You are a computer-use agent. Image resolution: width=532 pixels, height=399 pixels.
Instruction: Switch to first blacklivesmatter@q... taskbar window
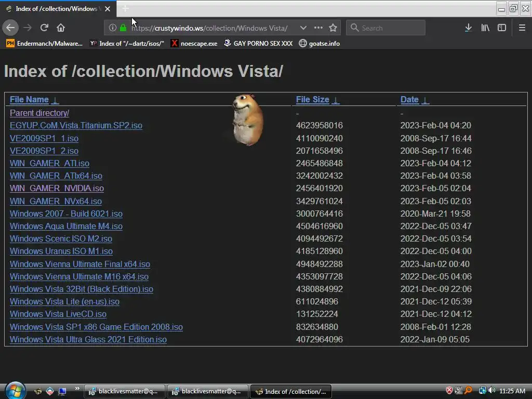coord(125,392)
